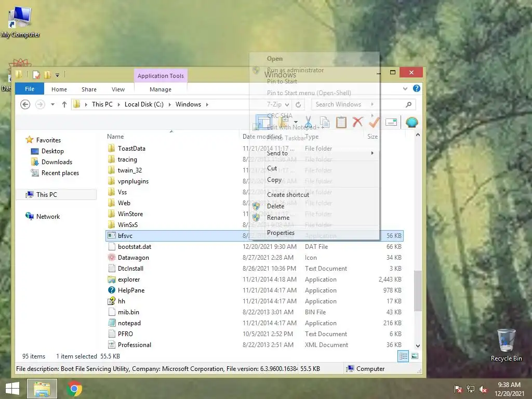Click the network tray icon
532x399 pixels.
[x=471, y=389]
